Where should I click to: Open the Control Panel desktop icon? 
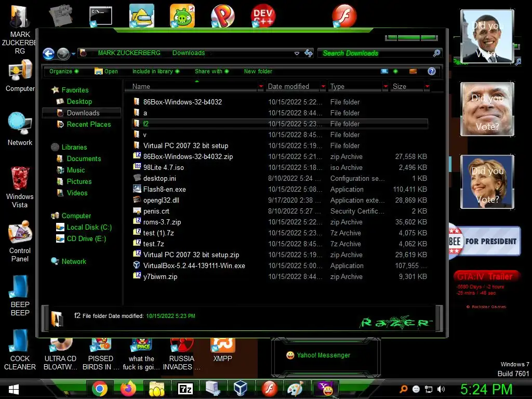[20, 241]
